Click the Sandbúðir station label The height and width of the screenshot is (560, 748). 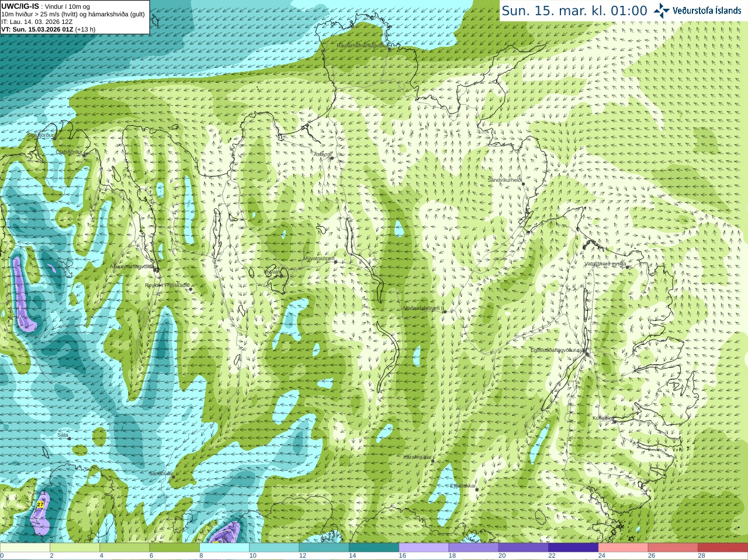point(161,473)
